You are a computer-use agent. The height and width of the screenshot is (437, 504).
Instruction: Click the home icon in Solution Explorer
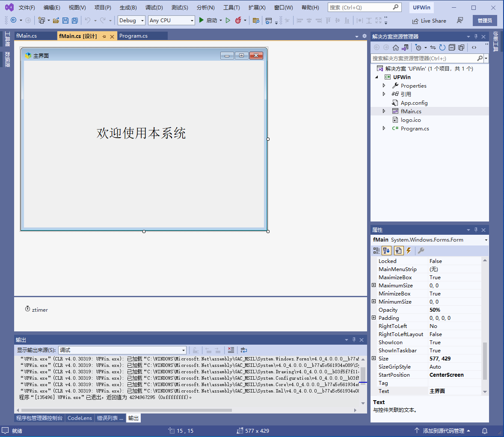point(395,47)
